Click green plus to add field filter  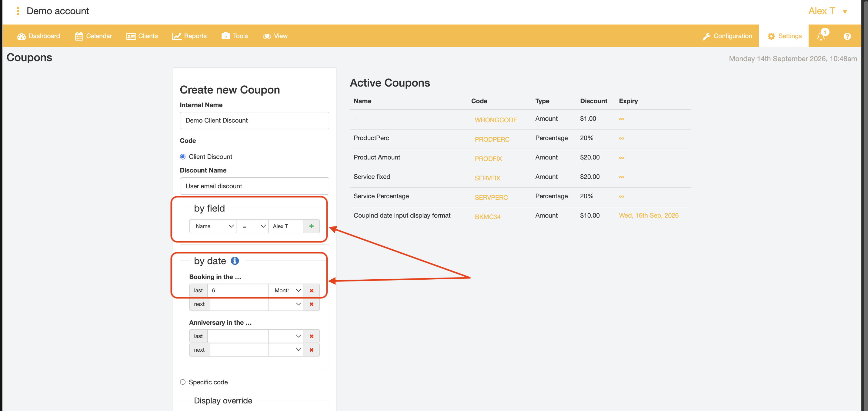click(311, 226)
